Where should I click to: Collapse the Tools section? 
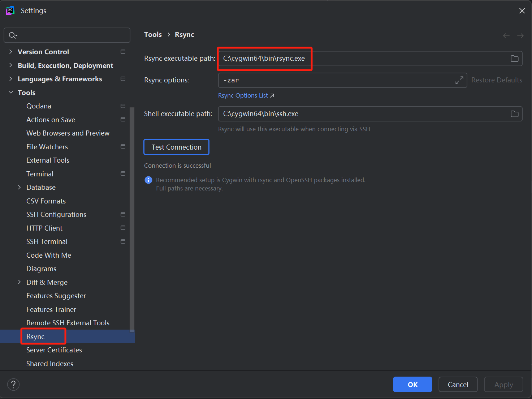coord(11,93)
